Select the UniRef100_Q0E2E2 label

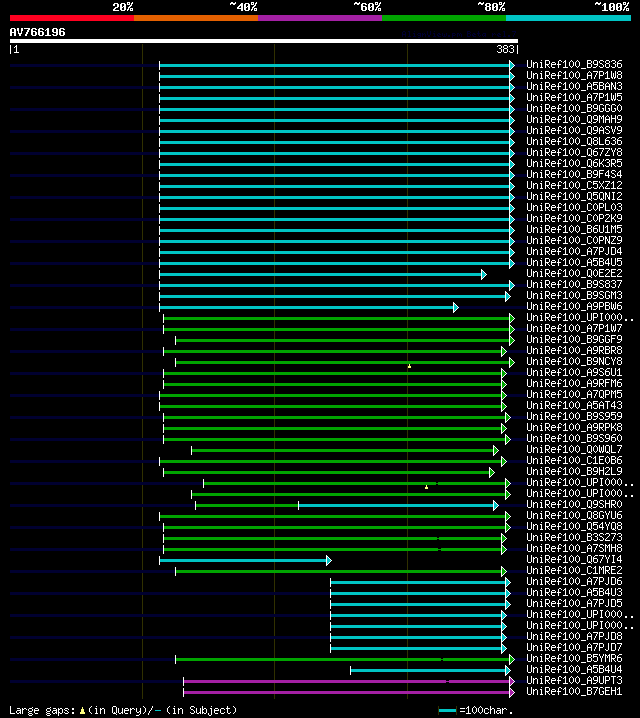coord(574,273)
